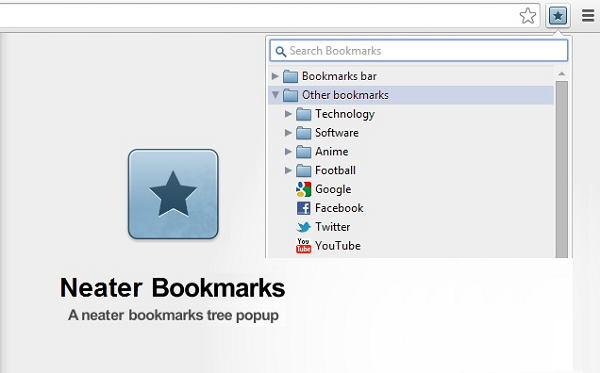Click the YouTube bookmark icon

coord(303,246)
